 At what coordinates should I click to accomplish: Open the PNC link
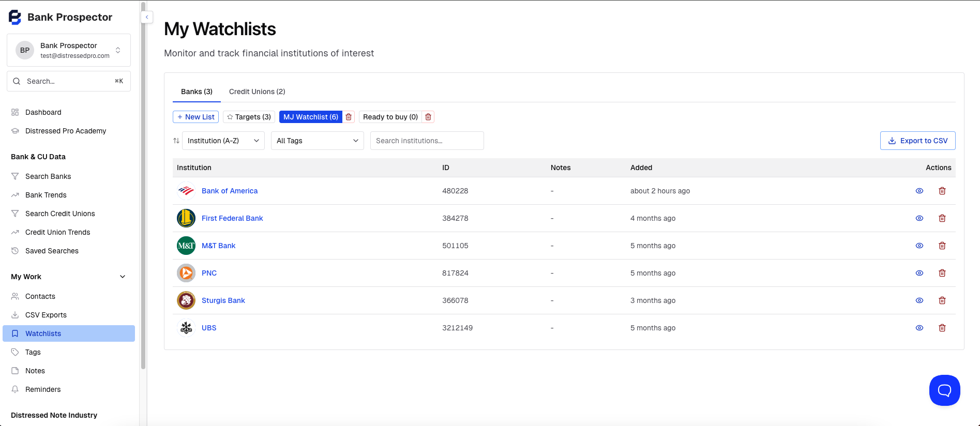[209, 273]
